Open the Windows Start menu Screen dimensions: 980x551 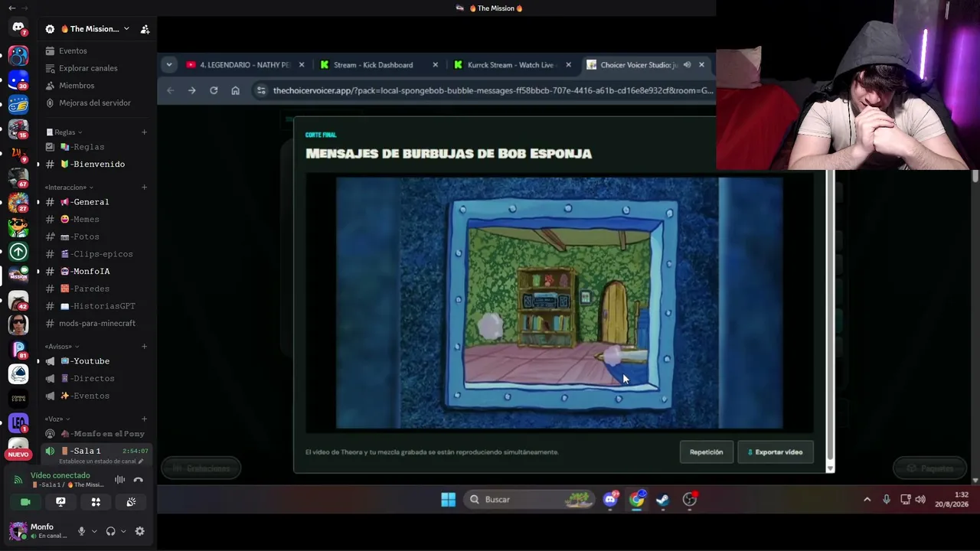click(449, 500)
